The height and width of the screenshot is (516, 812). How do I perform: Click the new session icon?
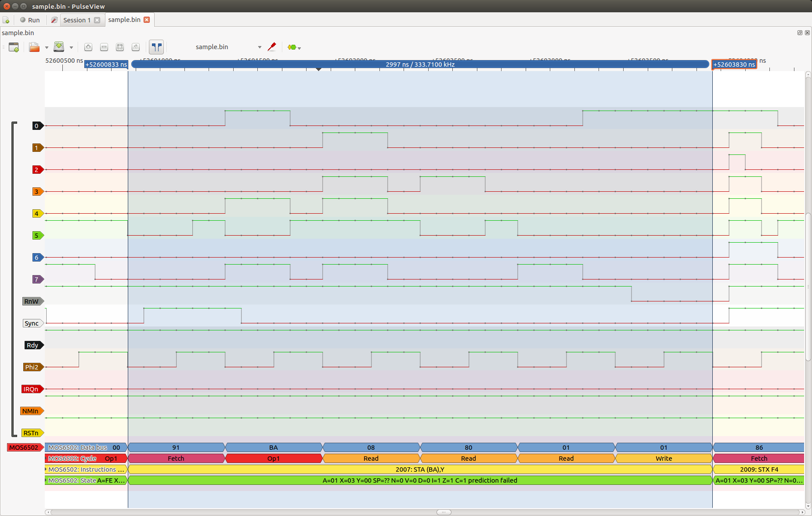[14, 47]
